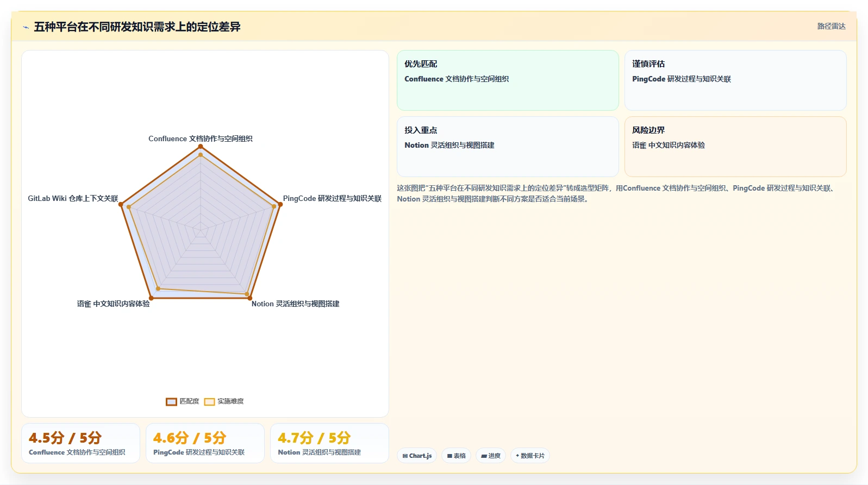Click the Notion 灵活组织与视图搭建 radar axis label
Image resolution: width=868 pixels, height=485 pixels.
[x=295, y=304]
